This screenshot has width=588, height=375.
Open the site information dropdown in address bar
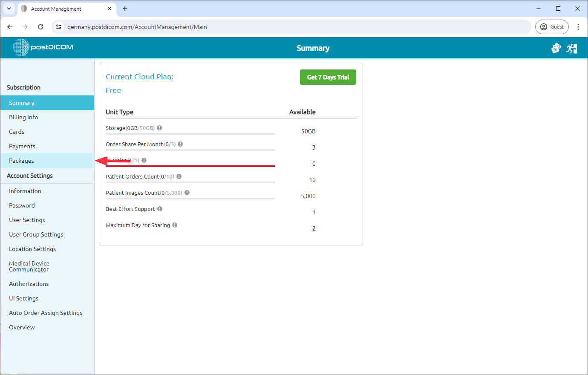pyautogui.click(x=58, y=26)
